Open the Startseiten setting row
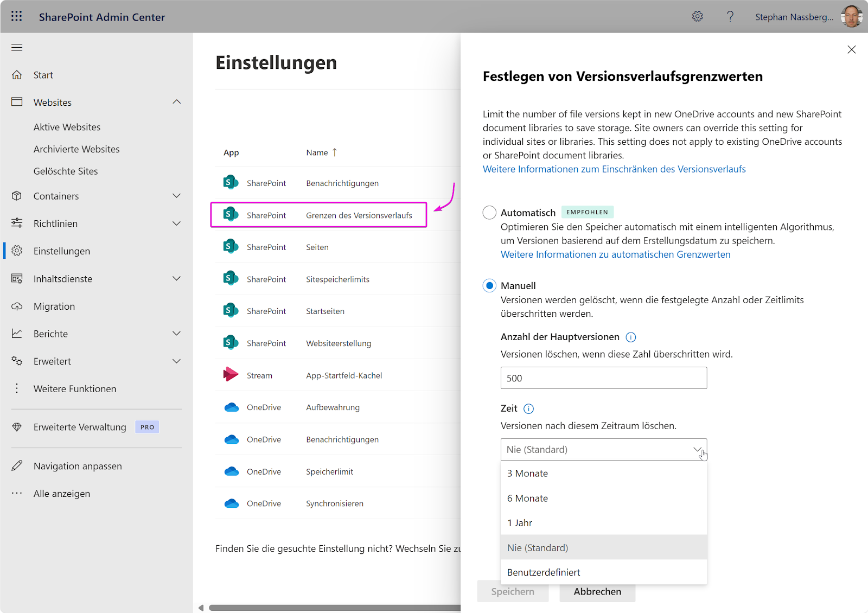Screen dimensions: 868x613 (x=337, y=311)
